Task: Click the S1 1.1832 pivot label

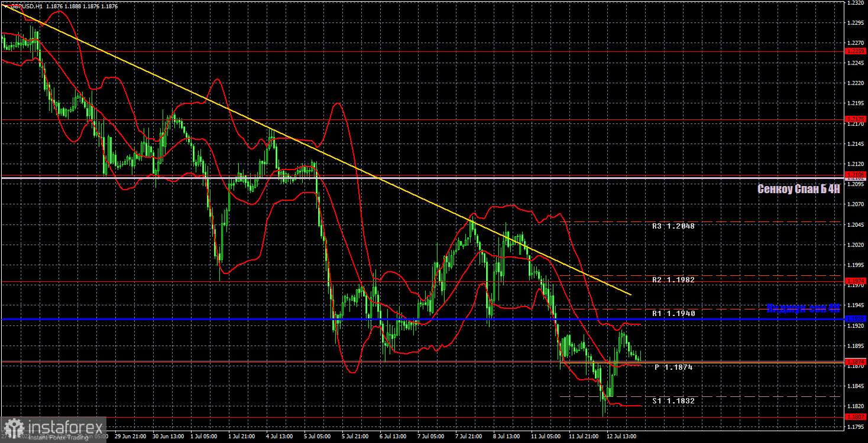Action: point(673,400)
